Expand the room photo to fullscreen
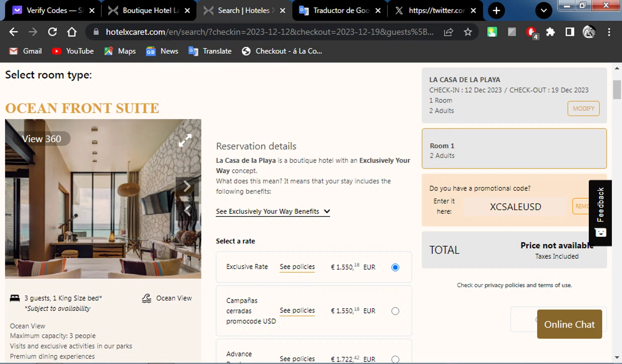The width and height of the screenshot is (622, 364). coord(185,140)
